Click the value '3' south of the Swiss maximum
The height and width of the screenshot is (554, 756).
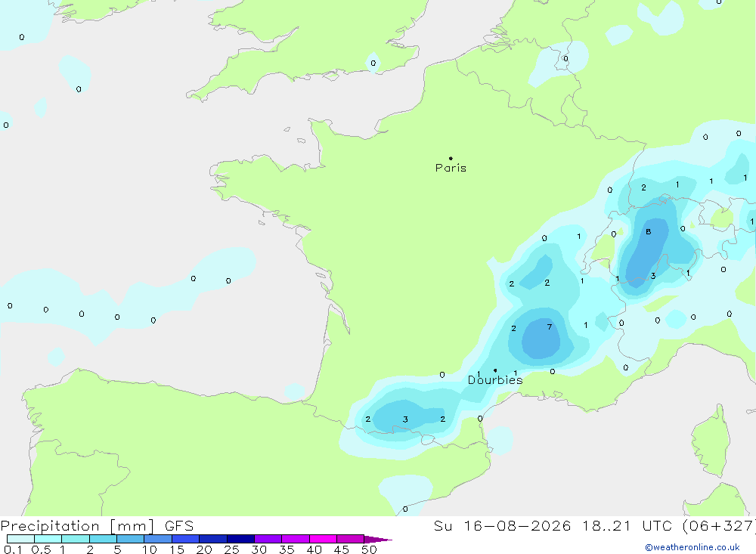coord(653,277)
